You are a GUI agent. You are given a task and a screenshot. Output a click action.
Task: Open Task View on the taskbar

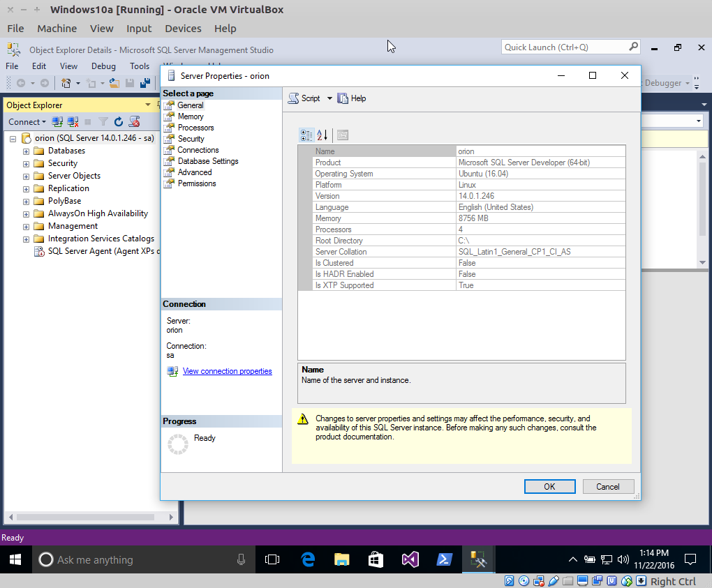pos(272,559)
